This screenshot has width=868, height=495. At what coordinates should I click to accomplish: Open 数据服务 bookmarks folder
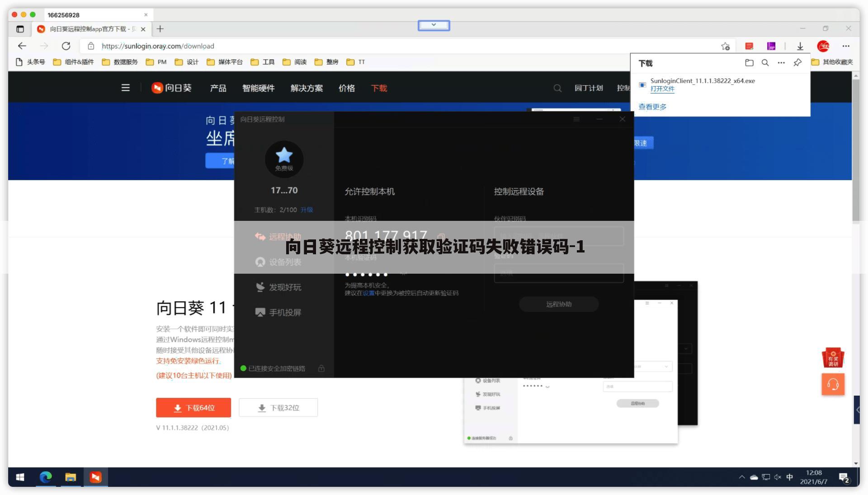(x=120, y=62)
